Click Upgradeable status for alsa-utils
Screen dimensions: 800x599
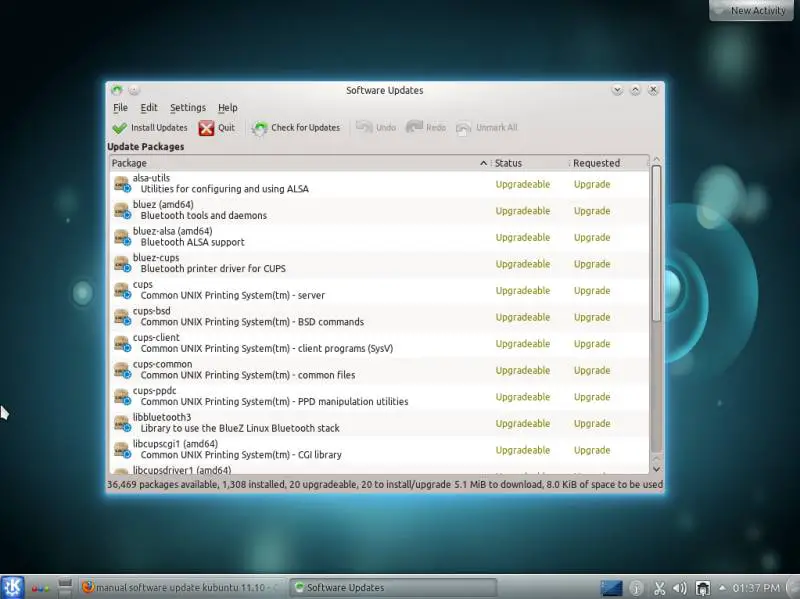click(x=522, y=185)
